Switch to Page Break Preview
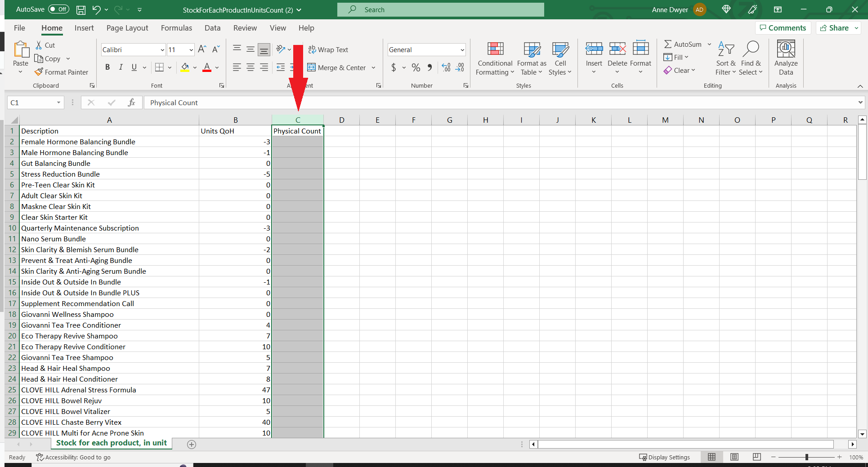Screen dimensions: 868x467 coord(757,457)
